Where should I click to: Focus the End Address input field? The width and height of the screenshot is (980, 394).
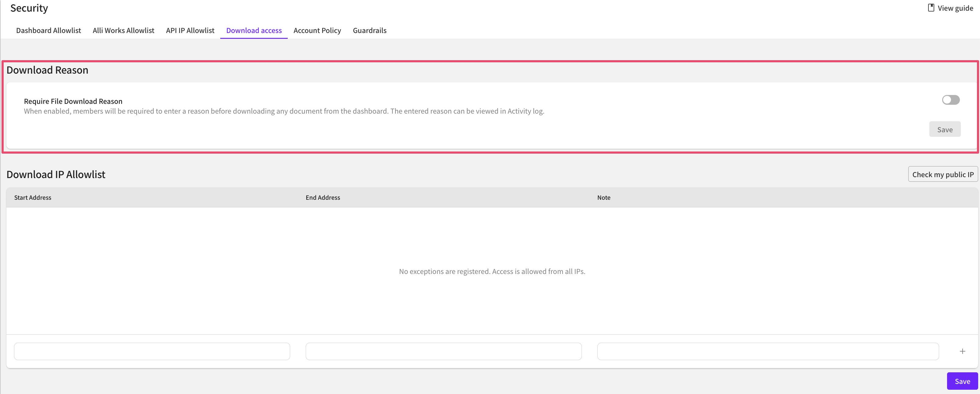coord(443,351)
